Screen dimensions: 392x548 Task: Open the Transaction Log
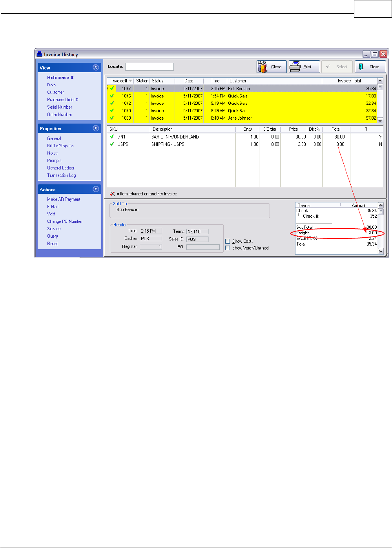tap(62, 175)
